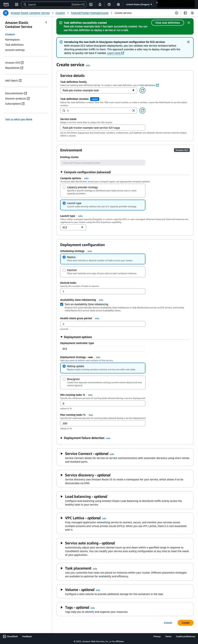Open the settings gear in header
198x644 pixels.
[118, 4]
